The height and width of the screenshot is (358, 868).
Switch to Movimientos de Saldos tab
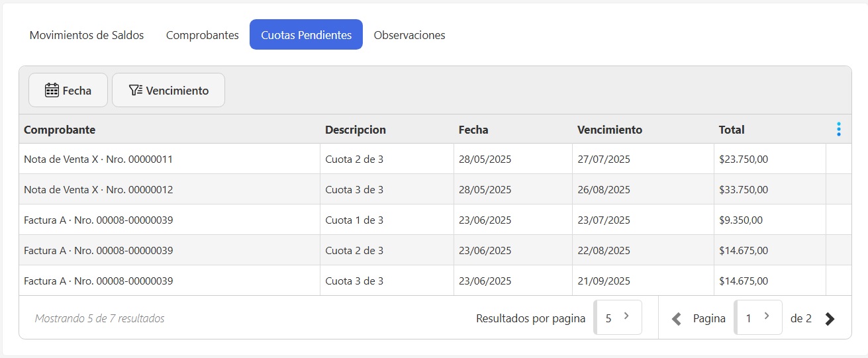pos(87,35)
